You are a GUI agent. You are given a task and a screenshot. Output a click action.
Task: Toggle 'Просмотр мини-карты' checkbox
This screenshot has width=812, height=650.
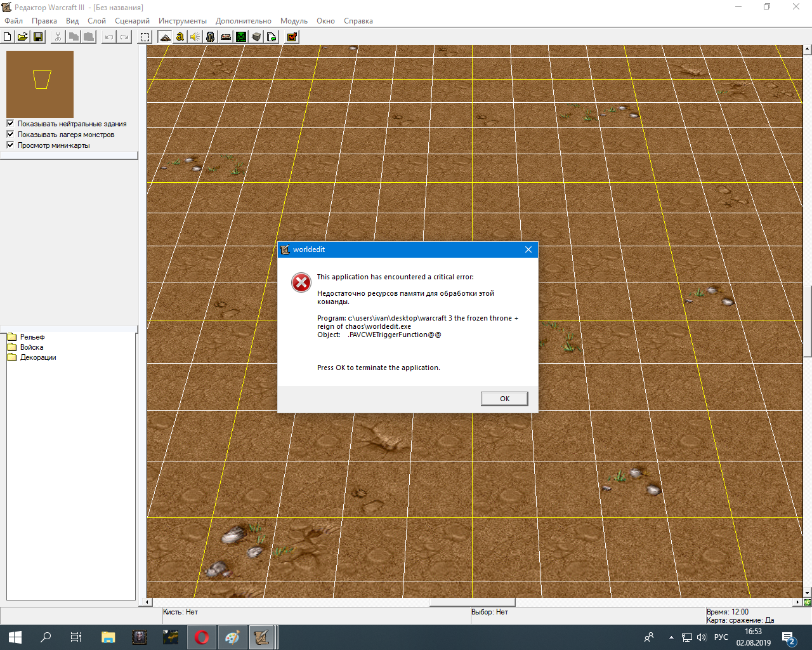point(10,145)
